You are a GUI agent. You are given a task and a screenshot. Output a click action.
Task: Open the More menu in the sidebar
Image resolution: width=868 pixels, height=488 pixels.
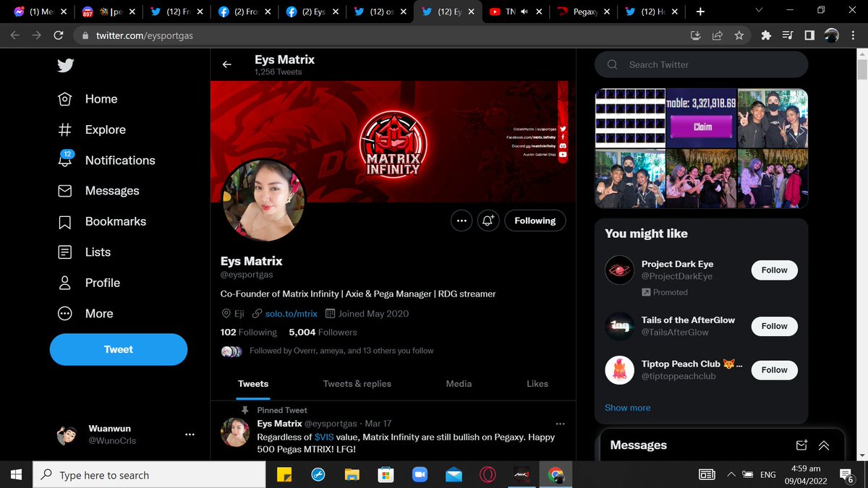pyautogui.click(x=85, y=314)
